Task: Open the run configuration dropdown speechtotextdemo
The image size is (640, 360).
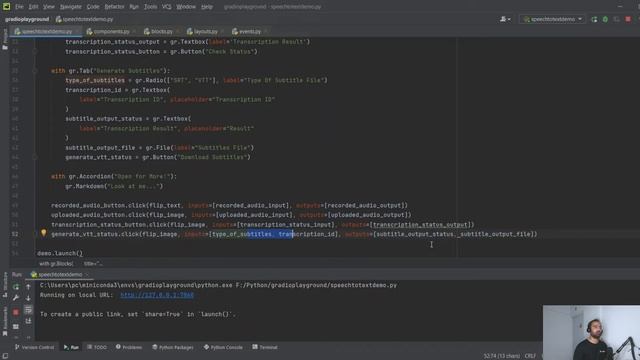Action: tap(553, 19)
